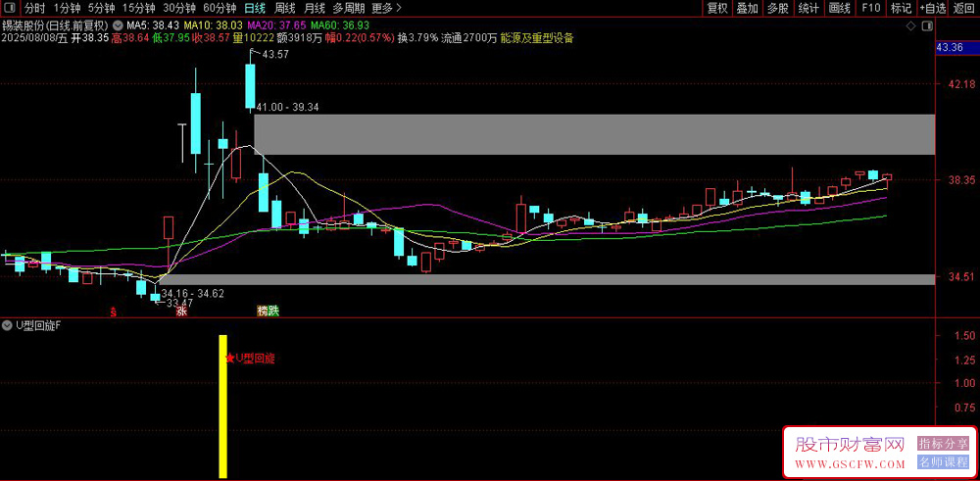Viewport: 980px width, 481px height.
Task: Click the 额3918万 amount readout
Action: point(300,38)
